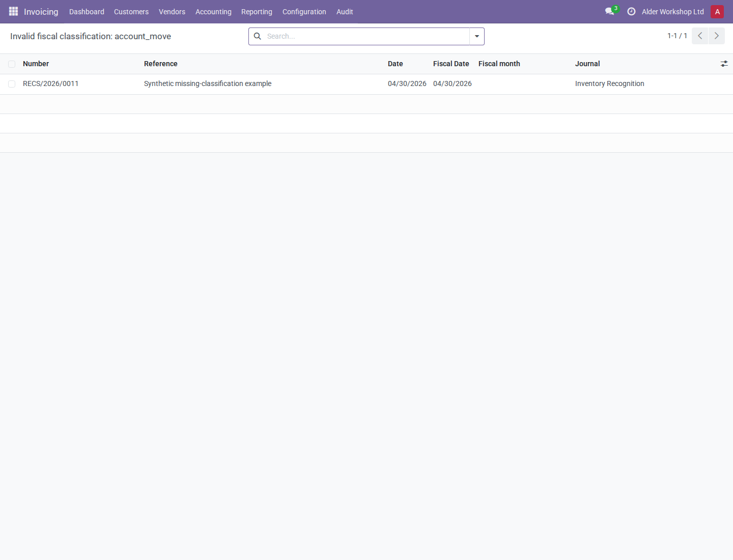Open the activities clock icon

point(631,11)
